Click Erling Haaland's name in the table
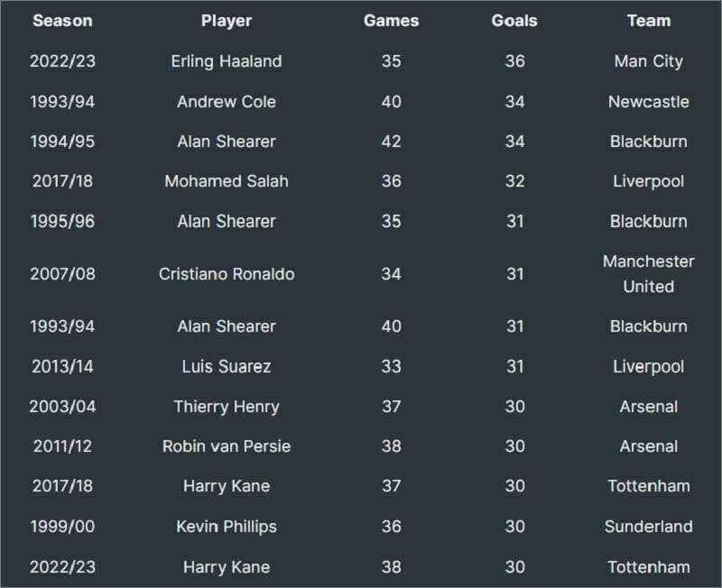Screen dimensions: 722x588 (227, 61)
